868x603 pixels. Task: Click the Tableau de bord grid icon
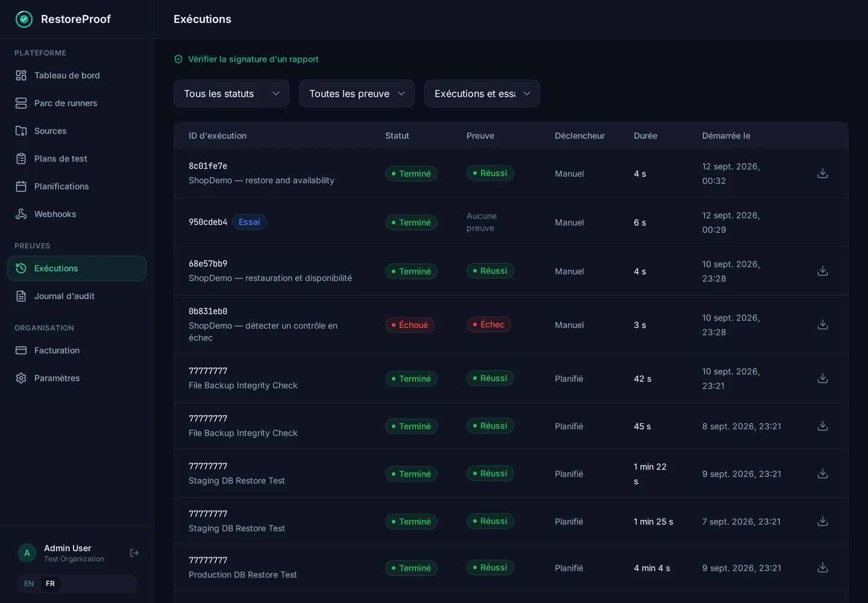(x=21, y=75)
